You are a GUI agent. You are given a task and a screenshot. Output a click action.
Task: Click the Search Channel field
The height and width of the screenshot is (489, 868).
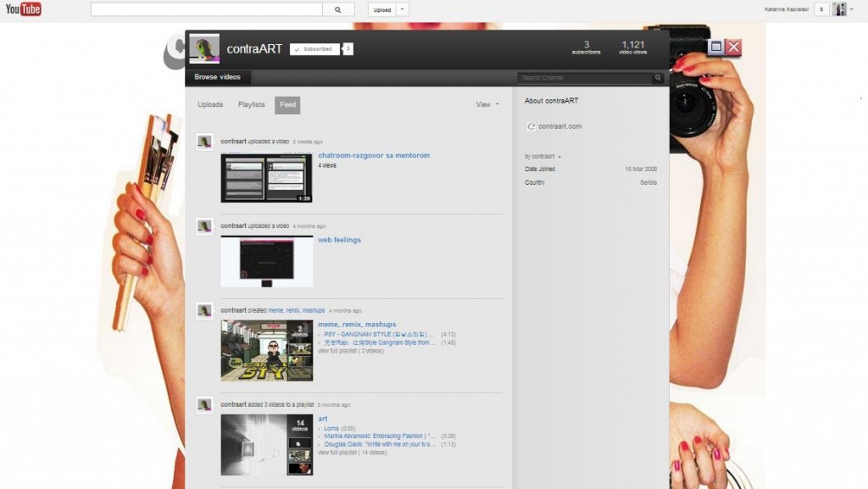pos(585,78)
